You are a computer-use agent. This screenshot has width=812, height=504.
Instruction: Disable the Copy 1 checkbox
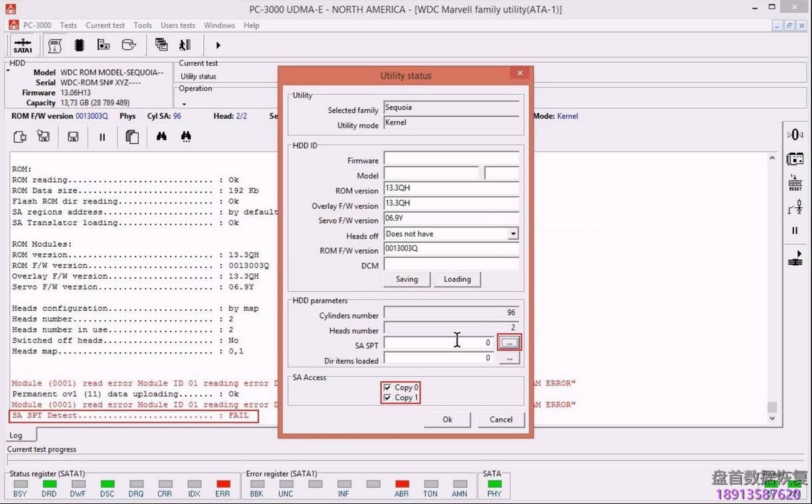(x=387, y=397)
